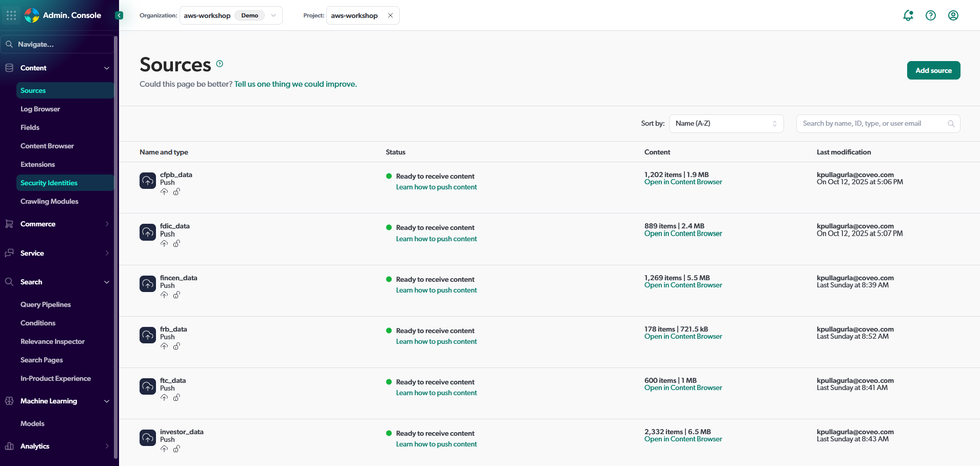Click the search magnifier icon in sources search

click(x=951, y=124)
